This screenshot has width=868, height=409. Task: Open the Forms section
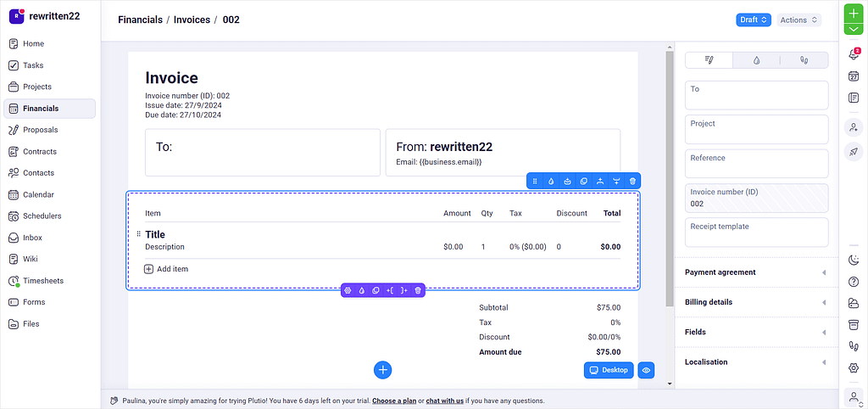coord(49,302)
